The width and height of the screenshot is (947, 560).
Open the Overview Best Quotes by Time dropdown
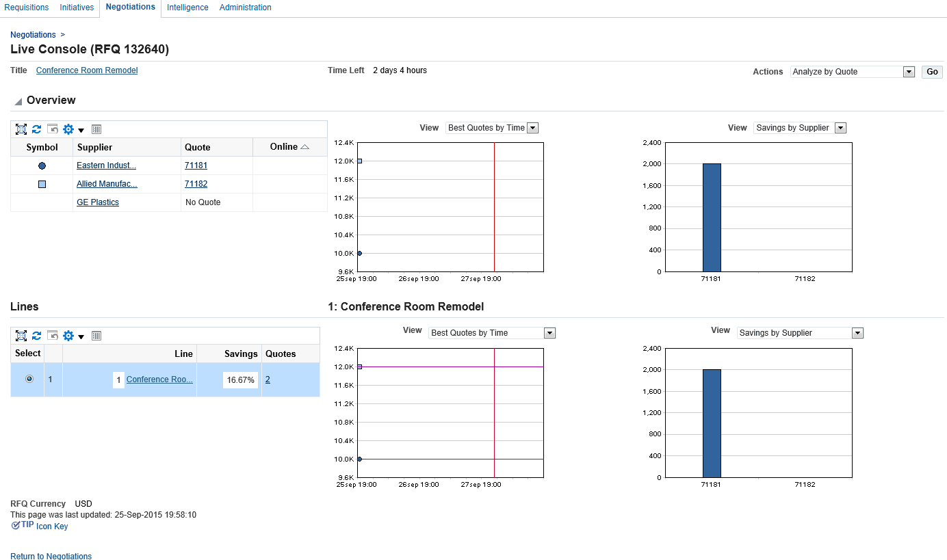coord(492,128)
